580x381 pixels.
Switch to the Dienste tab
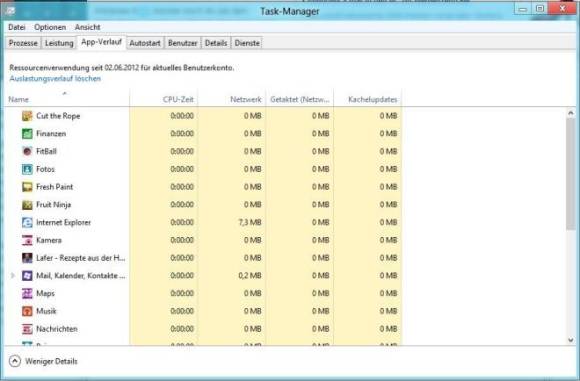247,43
